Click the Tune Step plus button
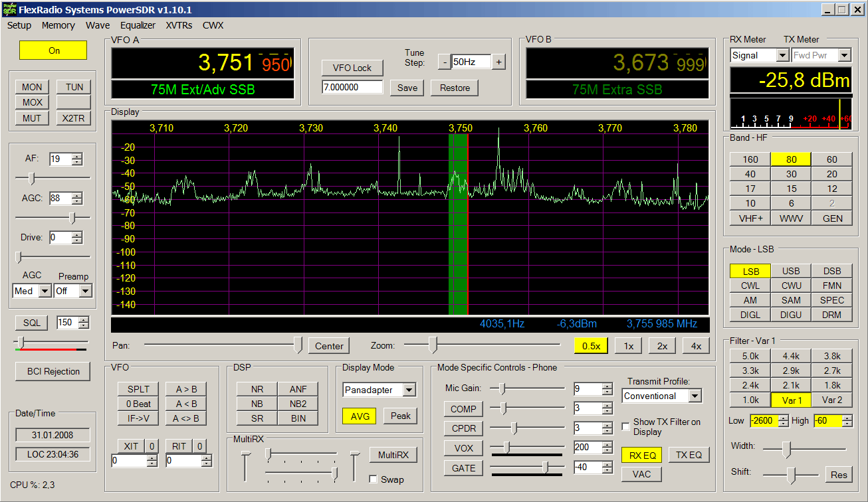The width and height of the screenshot is (868, 502). (498, 62)
